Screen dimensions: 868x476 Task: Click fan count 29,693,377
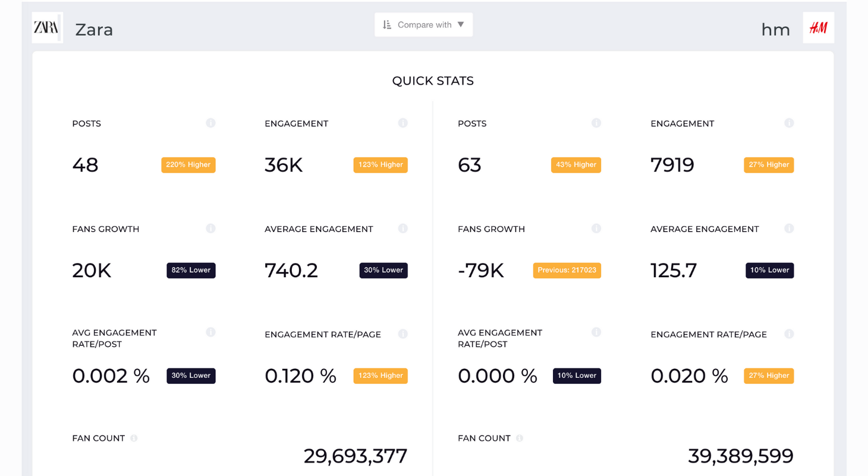tap(356, 456)
